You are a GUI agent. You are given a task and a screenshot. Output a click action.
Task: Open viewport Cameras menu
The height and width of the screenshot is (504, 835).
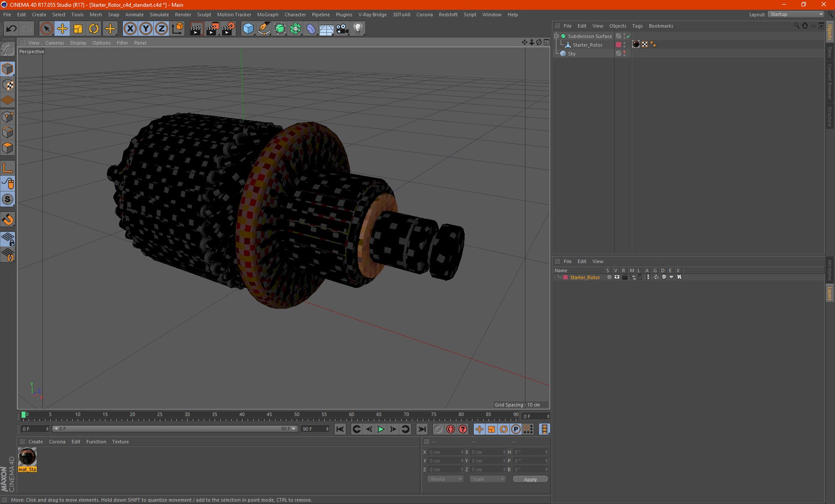[55, 43]
